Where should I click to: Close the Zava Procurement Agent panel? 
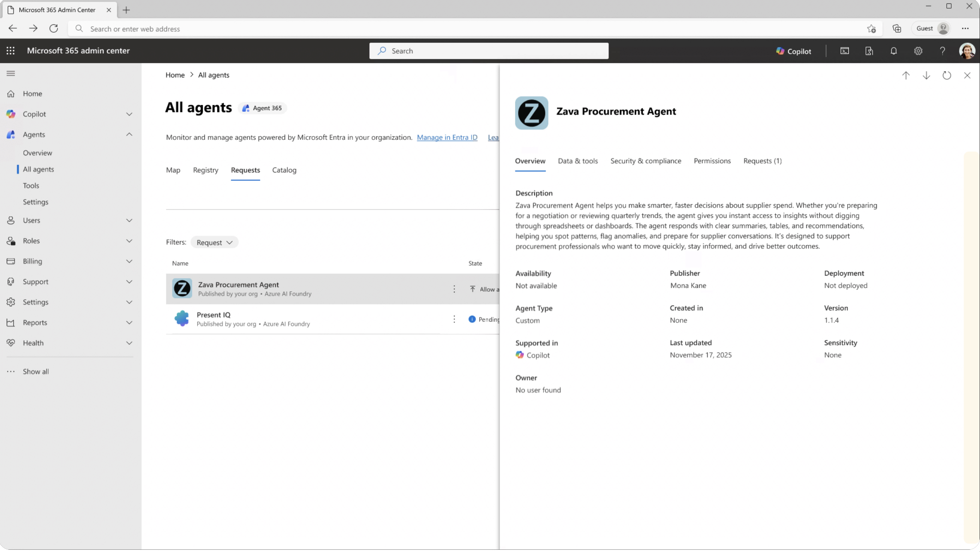point(967,75)
